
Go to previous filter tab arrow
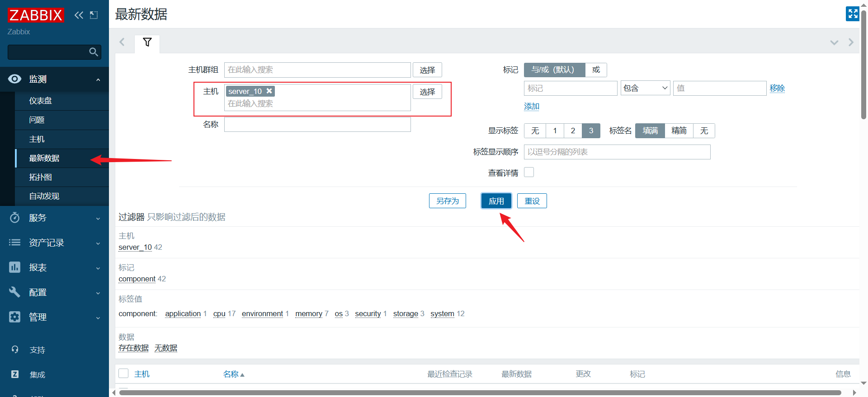[122, 42]
